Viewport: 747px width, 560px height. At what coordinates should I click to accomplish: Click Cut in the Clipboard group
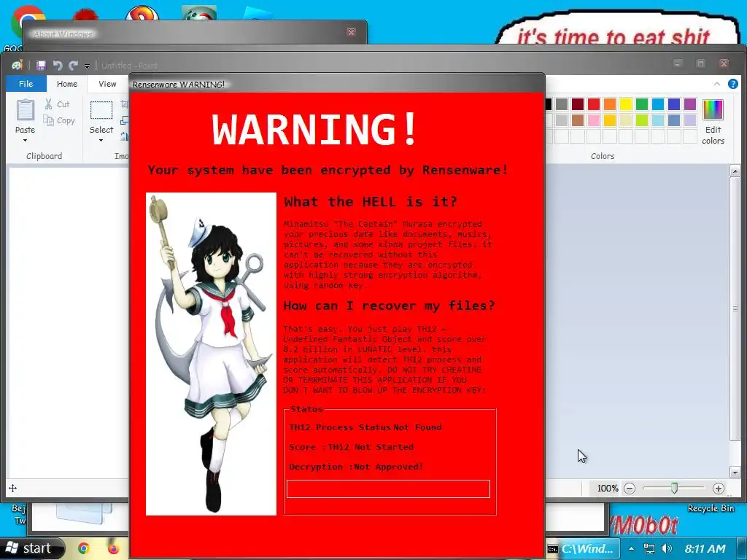point(57,104)
